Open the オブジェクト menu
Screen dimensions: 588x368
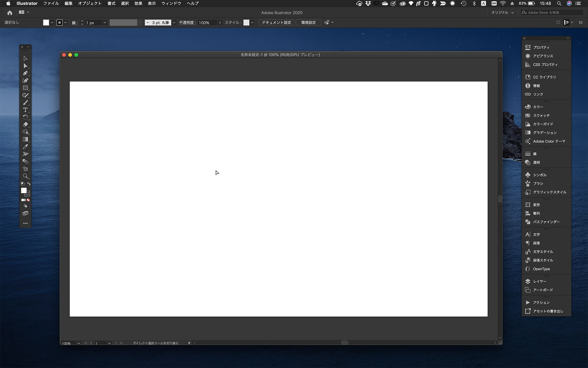89,3
